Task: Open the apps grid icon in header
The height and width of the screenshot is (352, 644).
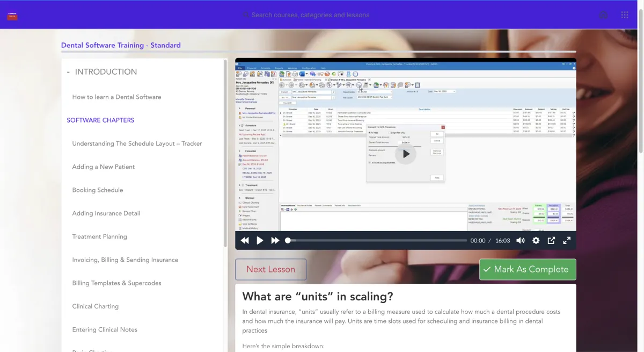Action: (x=625, y=15)
